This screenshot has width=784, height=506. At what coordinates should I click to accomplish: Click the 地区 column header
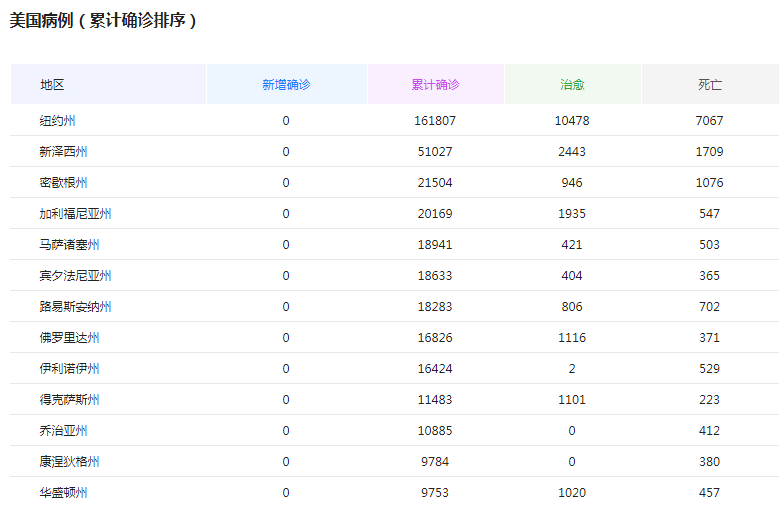pyautogui.click(x=108, y=84)
